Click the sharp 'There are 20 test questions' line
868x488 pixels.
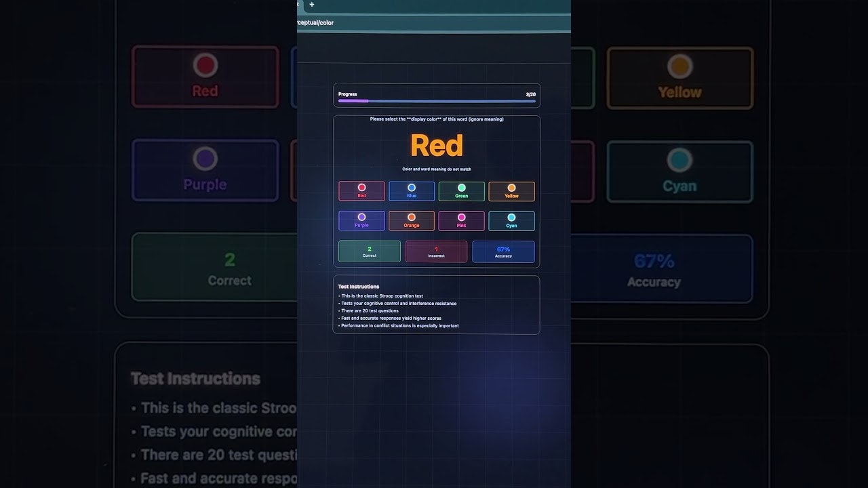(x=369, y=311)
